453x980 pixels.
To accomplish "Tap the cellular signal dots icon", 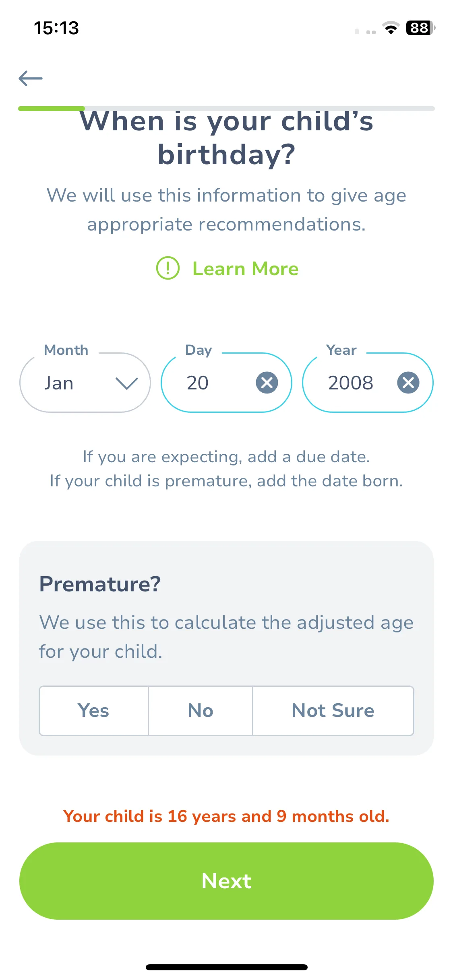I will 366,31.
